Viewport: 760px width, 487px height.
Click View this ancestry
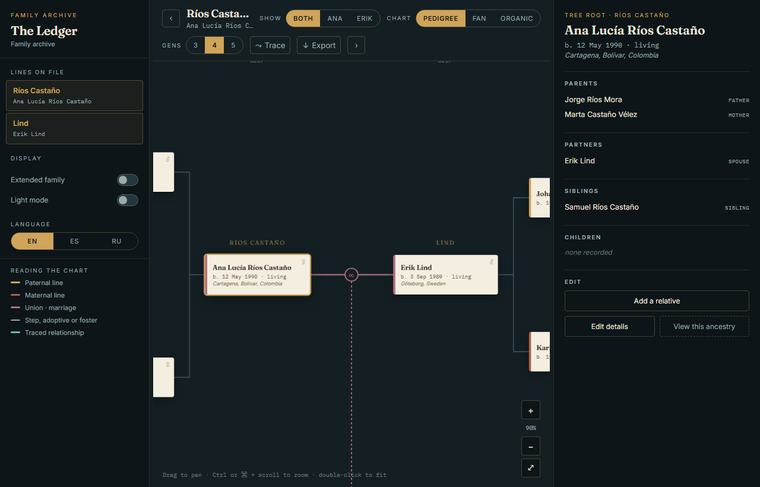pos(704,327)
